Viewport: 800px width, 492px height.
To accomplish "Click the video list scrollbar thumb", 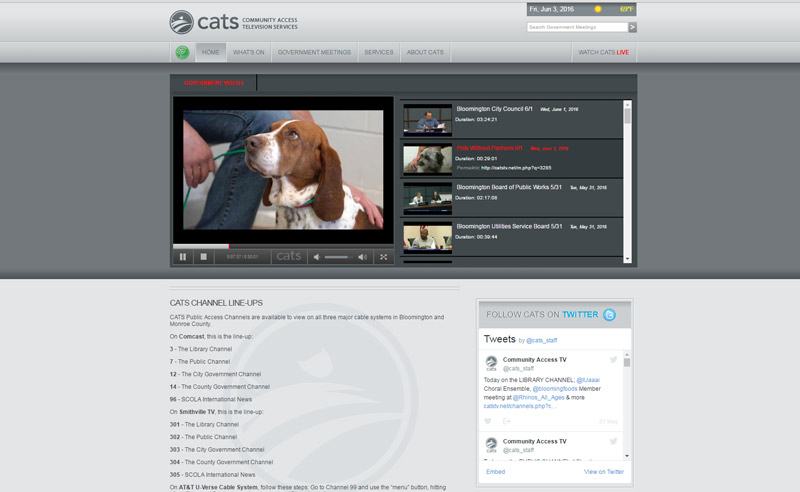I will [627, 116].
